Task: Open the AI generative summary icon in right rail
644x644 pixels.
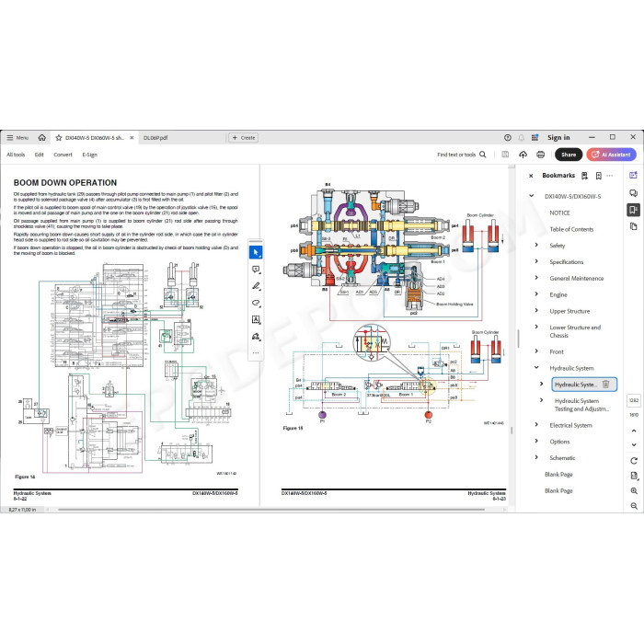Action: pyautogui.click(x=633, y=176)
